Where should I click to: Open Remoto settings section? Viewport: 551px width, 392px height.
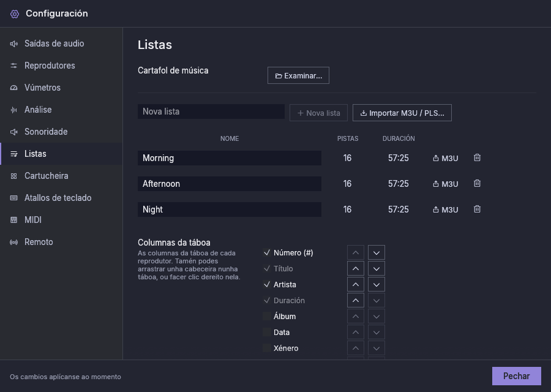pos(61,242)
